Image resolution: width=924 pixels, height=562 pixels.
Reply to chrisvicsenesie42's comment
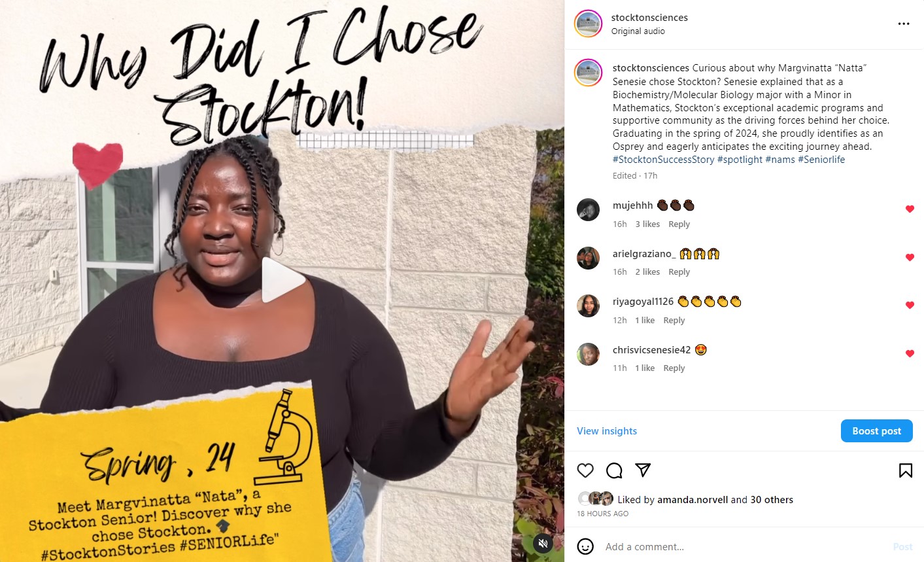pos(674,368)
